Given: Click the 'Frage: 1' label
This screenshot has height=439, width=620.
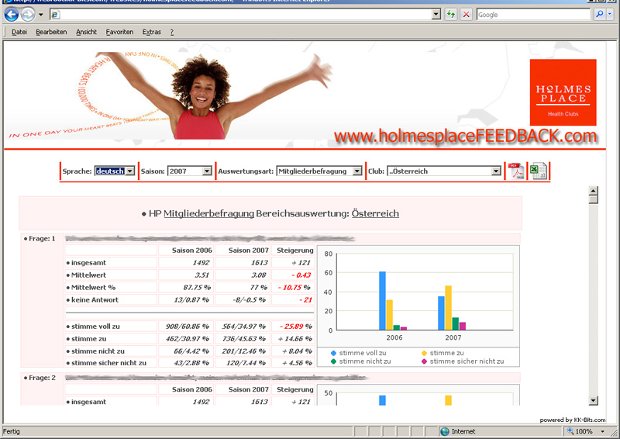Looking at the screenshot, I should tap(40, 238).
